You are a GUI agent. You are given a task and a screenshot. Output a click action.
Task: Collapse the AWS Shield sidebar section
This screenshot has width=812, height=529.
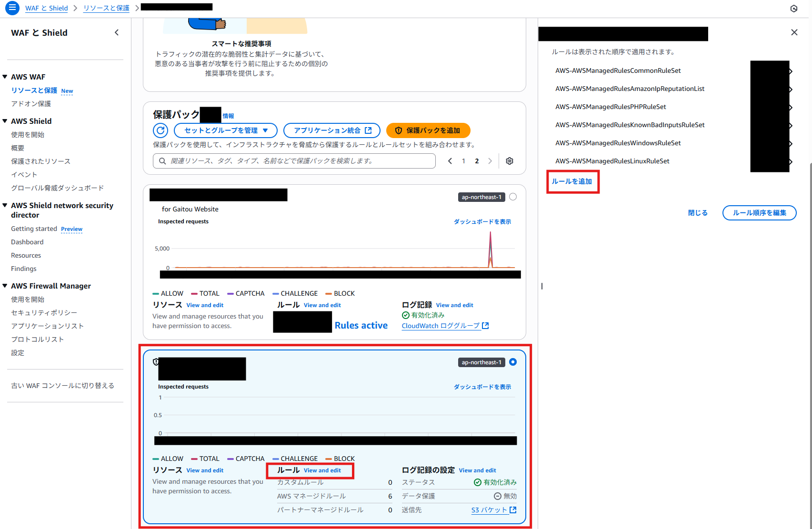coord(5,121)
